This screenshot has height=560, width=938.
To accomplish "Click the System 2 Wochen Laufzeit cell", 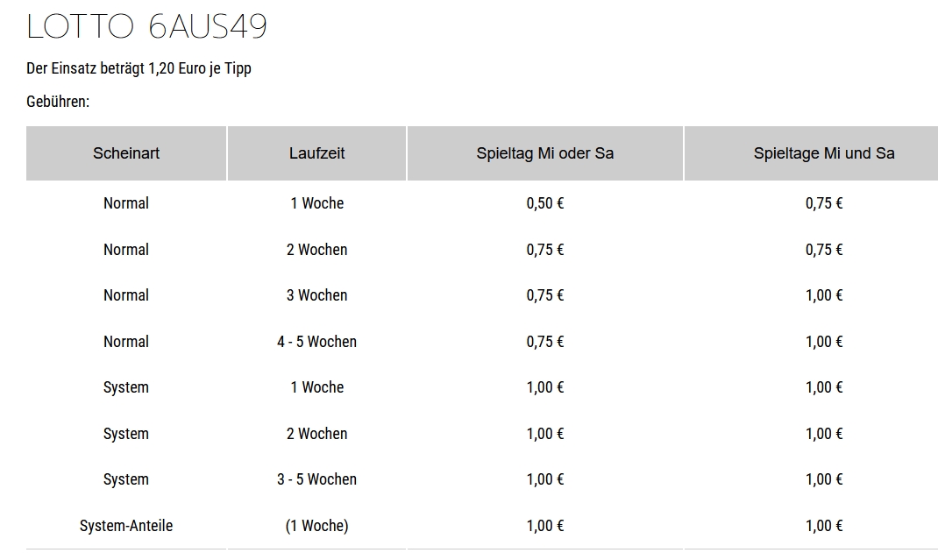I will click(x=317, y=434).
